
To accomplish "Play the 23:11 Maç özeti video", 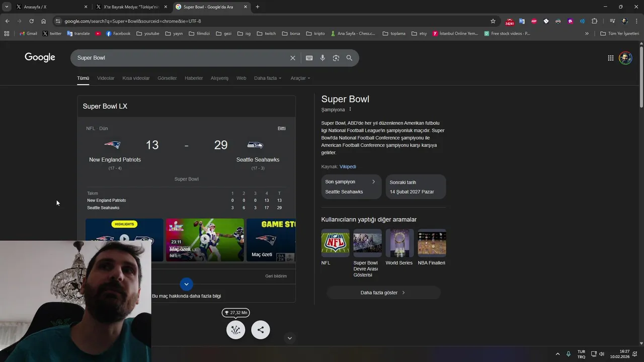I will (x=205, y=240).
